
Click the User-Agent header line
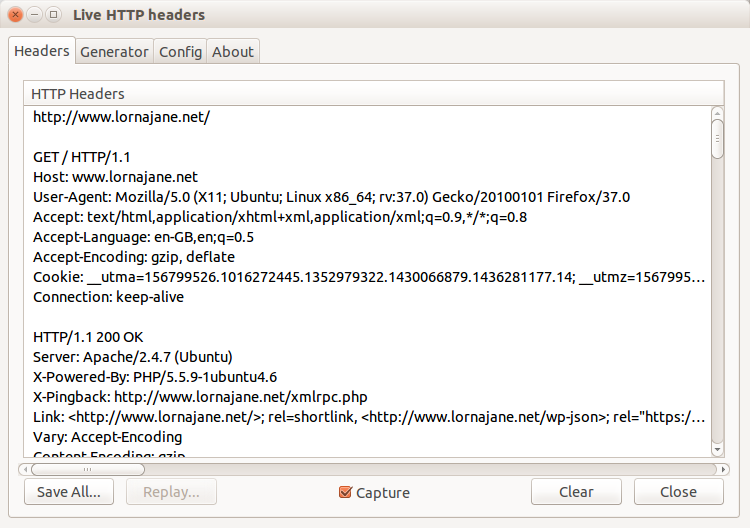tap(331, 197)
